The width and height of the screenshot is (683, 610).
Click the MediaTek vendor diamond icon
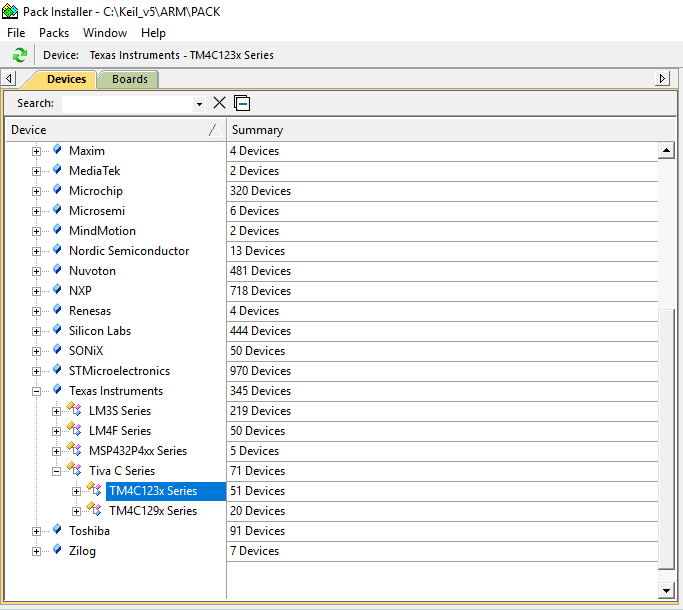coord(57,170)
